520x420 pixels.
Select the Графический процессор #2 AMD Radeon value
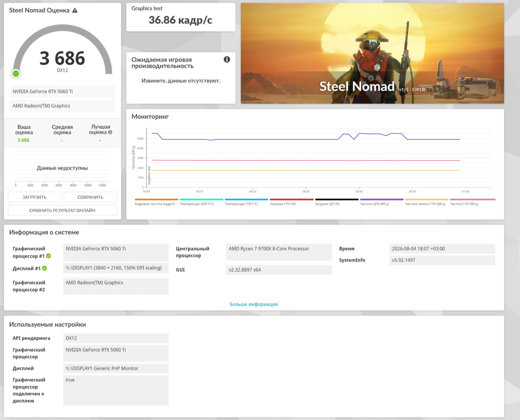click(x=116, y=286)
